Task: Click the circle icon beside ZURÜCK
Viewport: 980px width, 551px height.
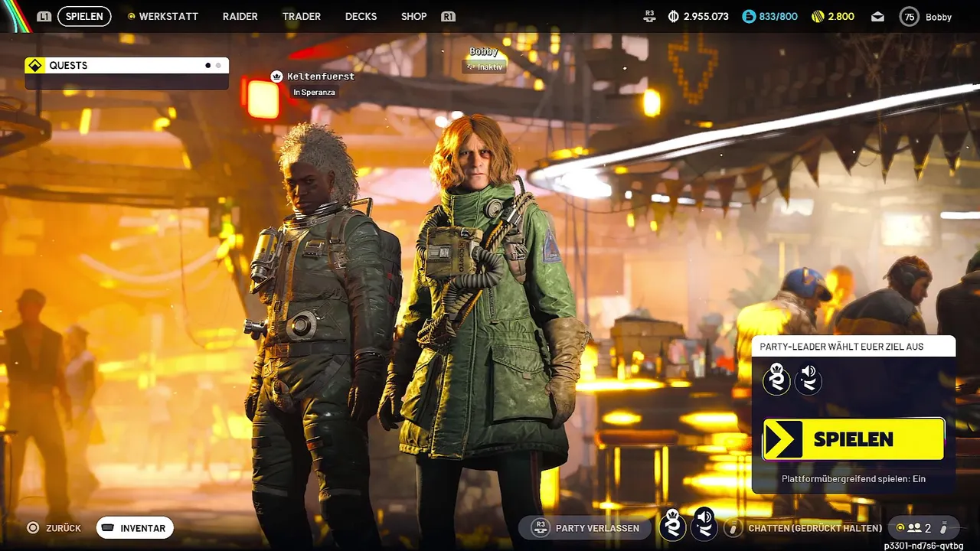Action: click(33, 528)
